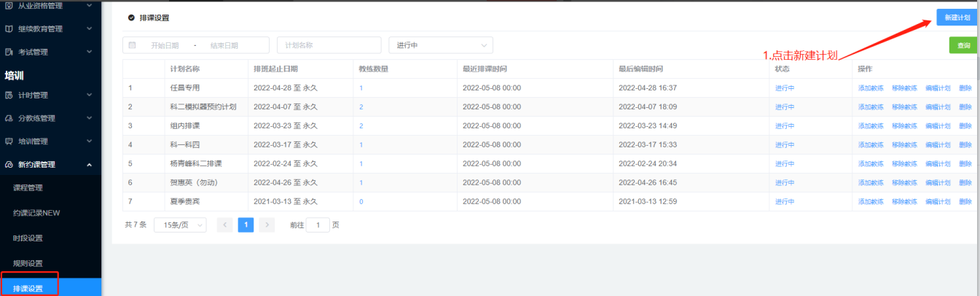Viewport: 980px width, 296px height.
Task: Click plan name 贺惠英（勿动）
Action: (194, 183)
